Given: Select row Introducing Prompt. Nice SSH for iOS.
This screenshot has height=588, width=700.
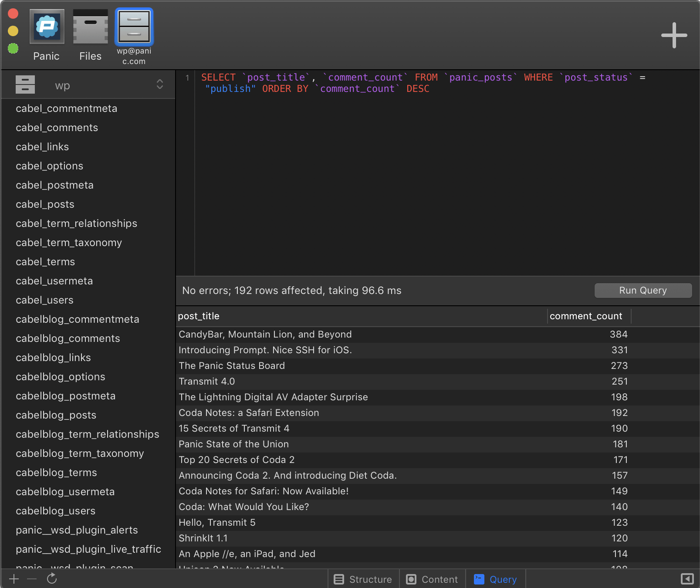Looking at the screenshot, I should pos(438,350).
